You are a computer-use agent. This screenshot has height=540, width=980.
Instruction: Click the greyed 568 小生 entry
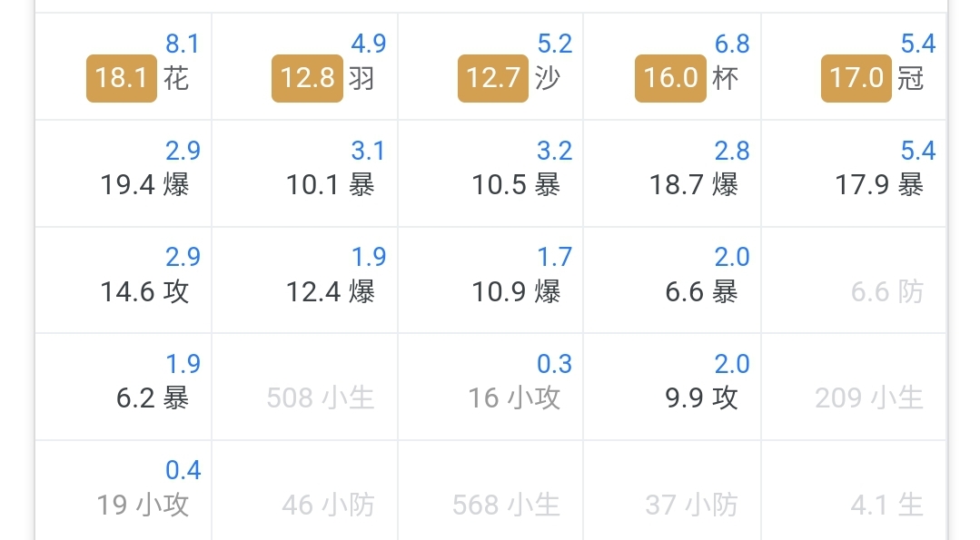[506, 505]
